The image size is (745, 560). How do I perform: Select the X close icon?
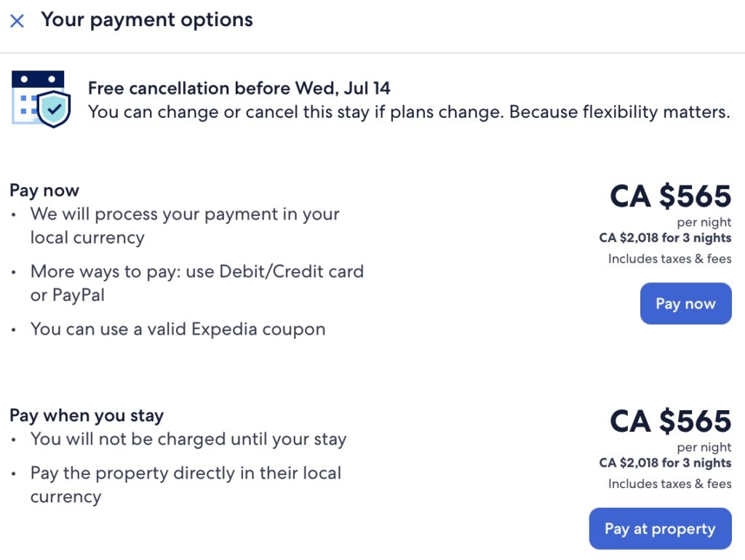17,20
